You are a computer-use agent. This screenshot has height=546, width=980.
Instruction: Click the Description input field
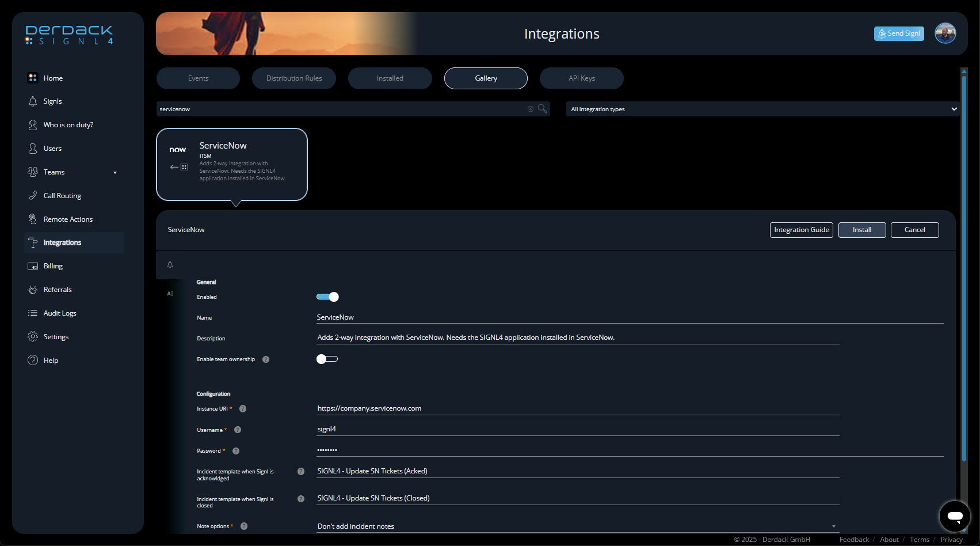pyautogui.click(x=578, y=338)
